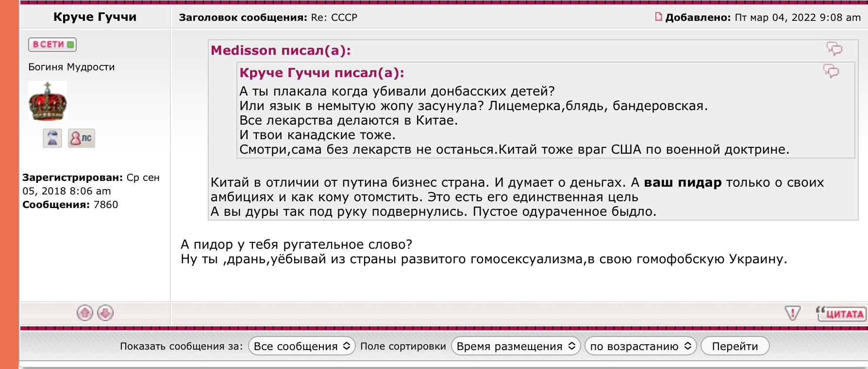Screen dimensions: 868x369
Task: Click the crown avatar image
Action: [x=48, y=101]
